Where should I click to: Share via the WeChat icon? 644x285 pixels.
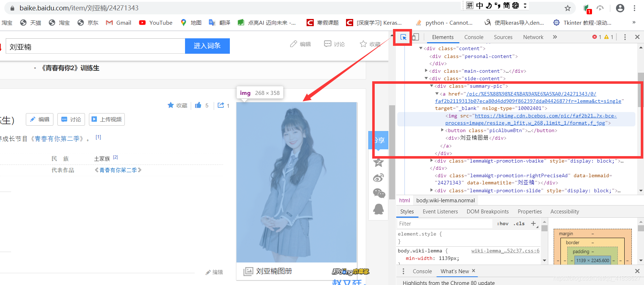(x=379, y=193)
